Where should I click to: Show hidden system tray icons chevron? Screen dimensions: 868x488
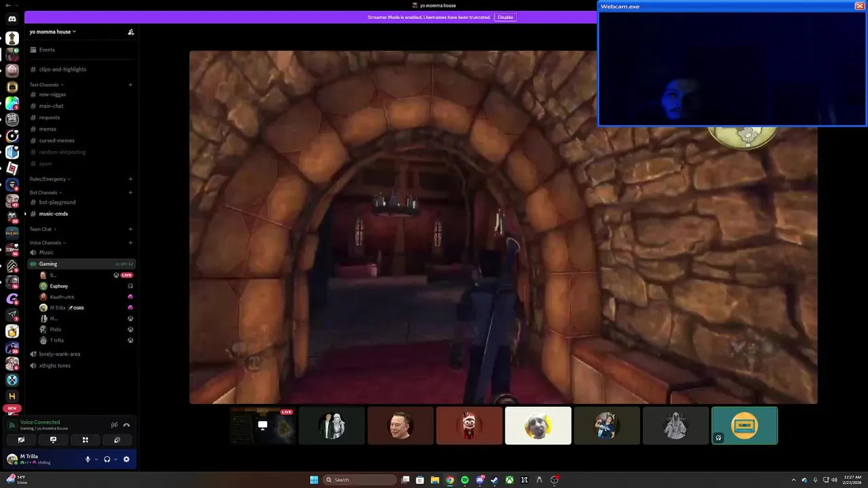tap(793, 480)
